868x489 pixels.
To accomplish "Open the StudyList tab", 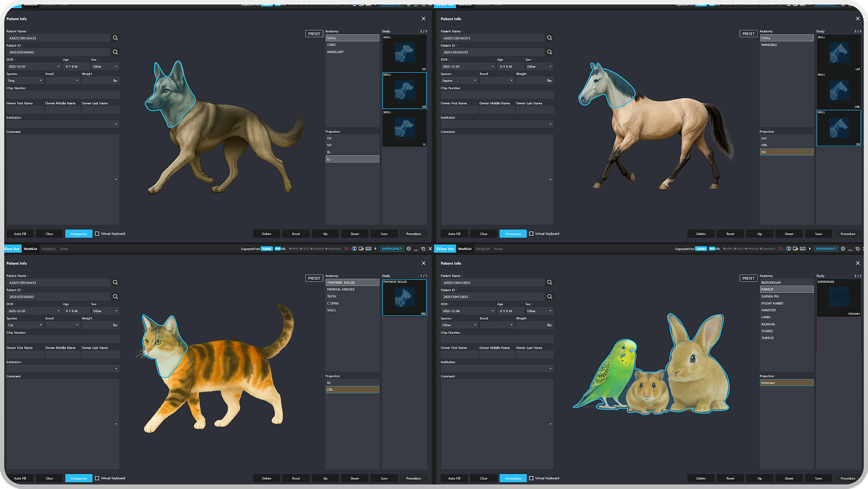I will (49, 248).
